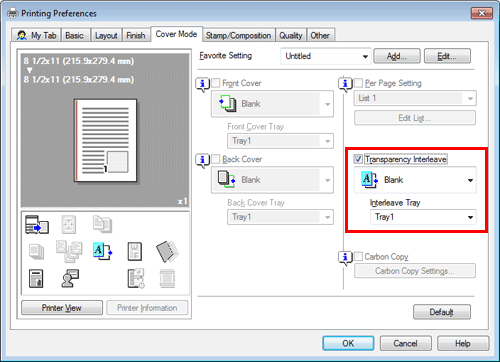Click the Carbon Copy info balloon icon
The width and height of the screenshot is (500, 362).
click(345, 258)
